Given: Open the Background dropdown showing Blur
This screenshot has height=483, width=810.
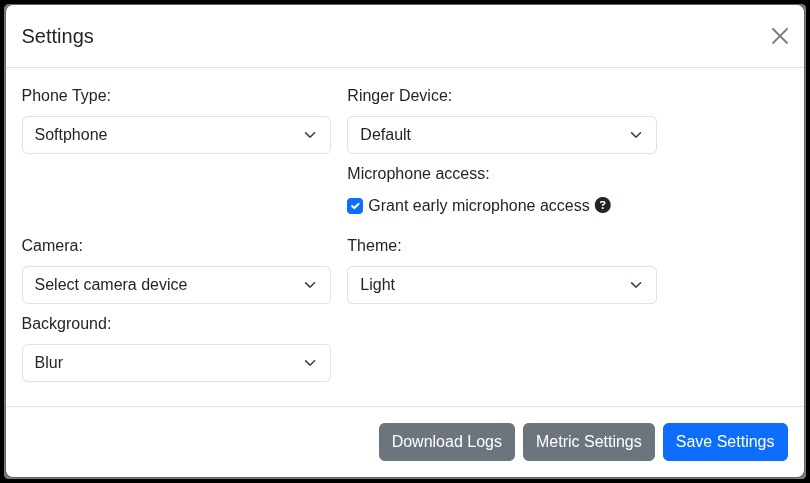Looking at the screenshot, I should (176, 363).
